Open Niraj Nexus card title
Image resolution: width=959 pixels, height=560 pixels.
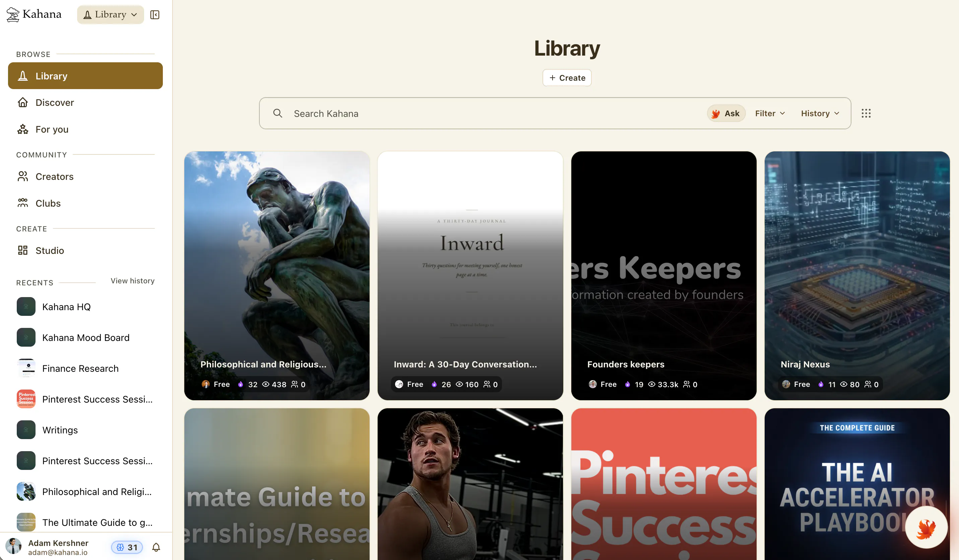805,364
